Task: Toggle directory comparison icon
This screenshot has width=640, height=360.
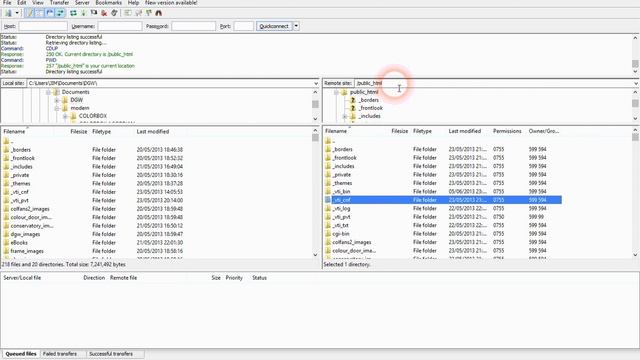Action: 138,13
